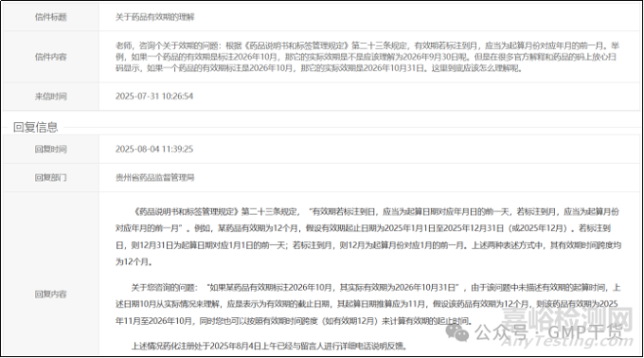Click letter content line starting '例，如果一个药品的有效期'

tap(366, 57)
